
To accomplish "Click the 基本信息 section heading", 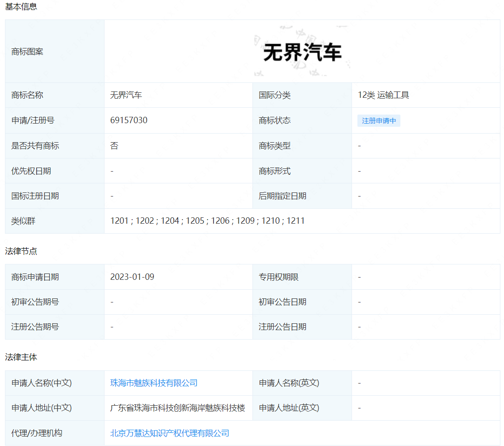I will click(x=21, y=7).
